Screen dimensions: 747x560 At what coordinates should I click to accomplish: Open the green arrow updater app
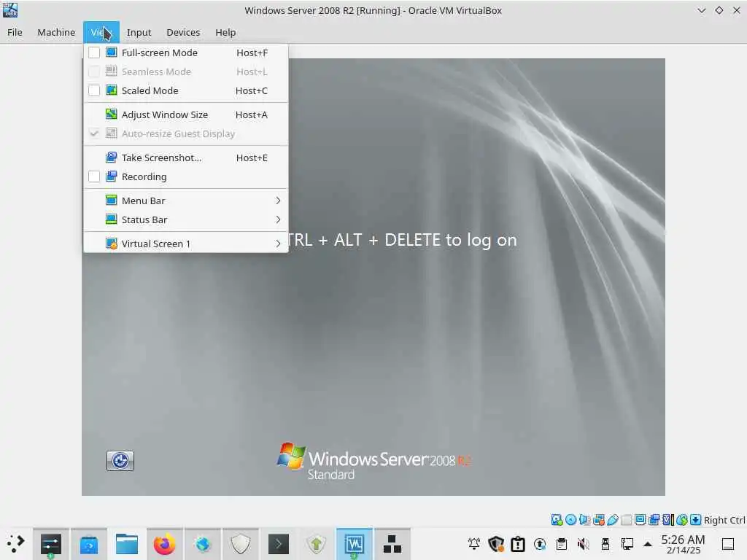pyautogui.click(x=316, y=544)
